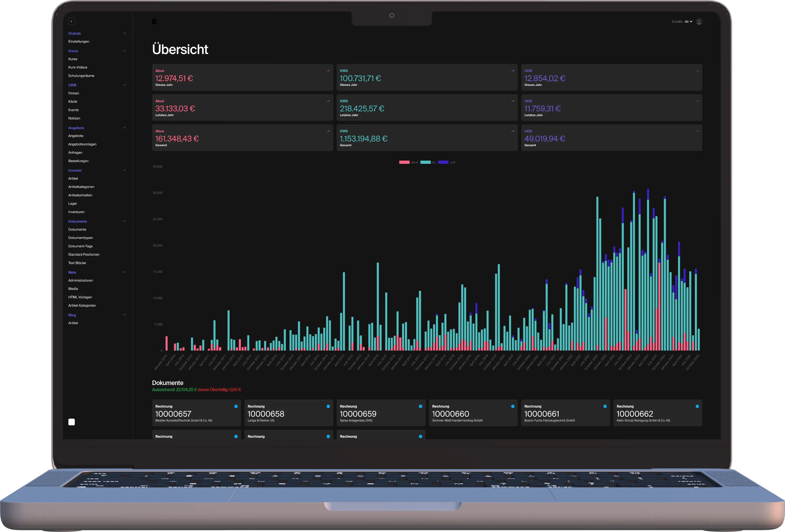Click the white square icon at sidebar bottom
This screenshot has height=532, width=785.
click(x=72, y=422)
